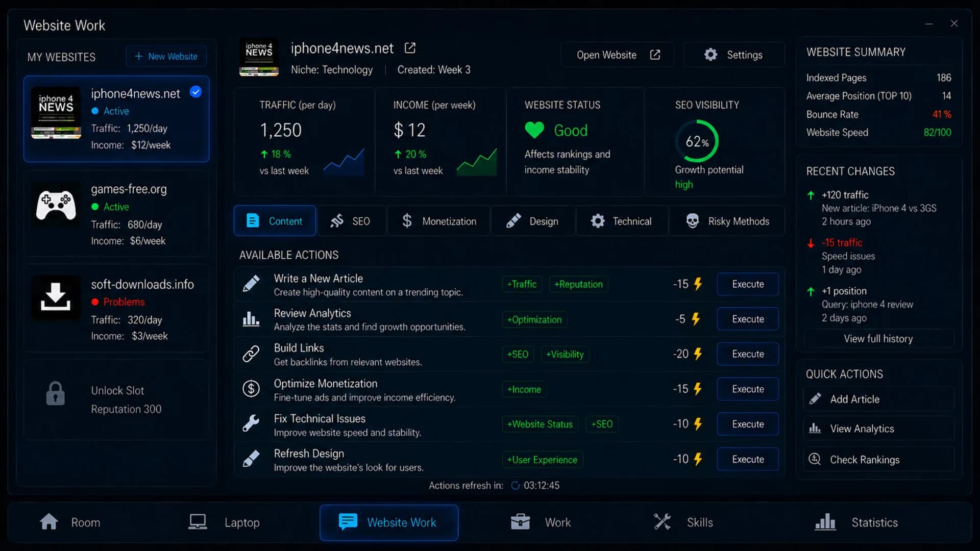Click the chain link icon for Build Links
This screenshot has width=980, height=551.
pos(251,354)
